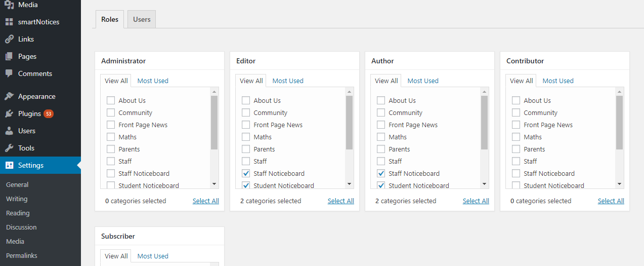Click the Appearance paintbrush icon
This screenshot has width=644, height=266.
click(x=9, y=97)
